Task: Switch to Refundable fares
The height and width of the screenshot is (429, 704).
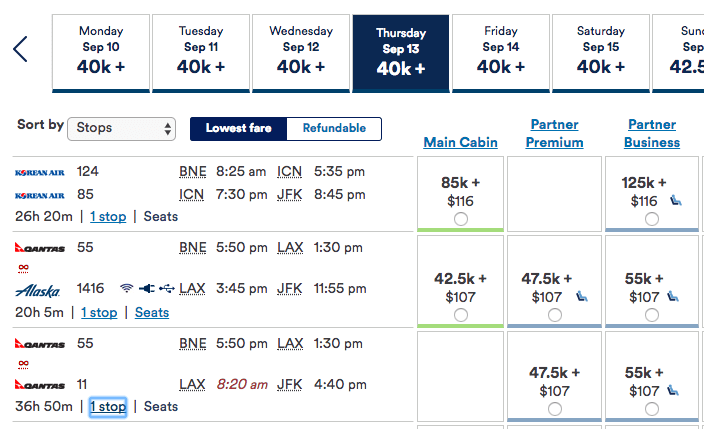Action: [334, 128]
